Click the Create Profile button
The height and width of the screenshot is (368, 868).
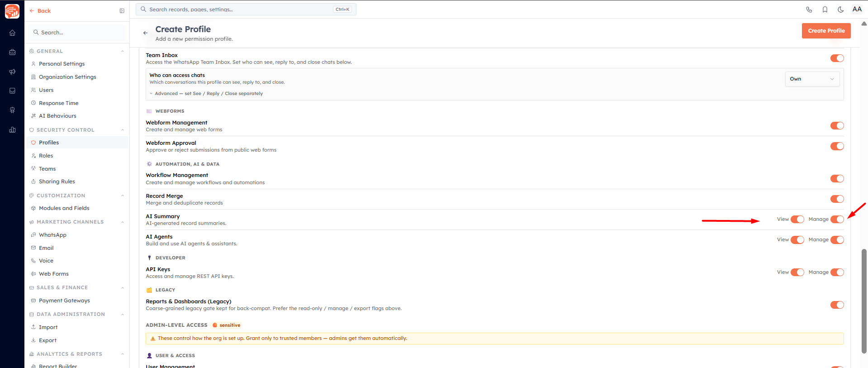[x=826, y=31]
